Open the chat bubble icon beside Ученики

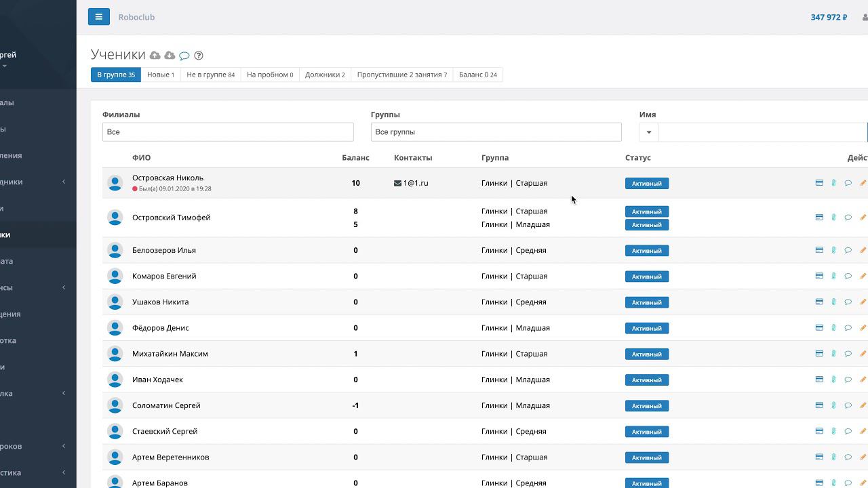click(184, 56)
